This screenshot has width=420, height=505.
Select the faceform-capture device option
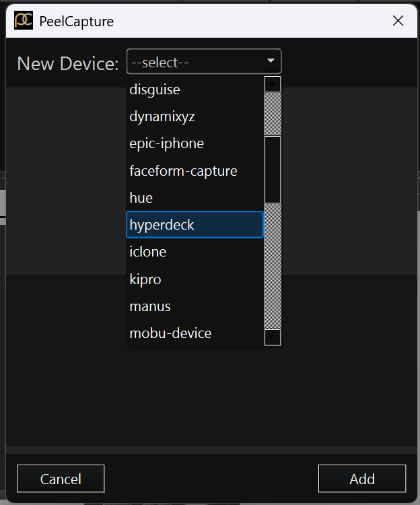pyautogui.click(x=195, y=171)
